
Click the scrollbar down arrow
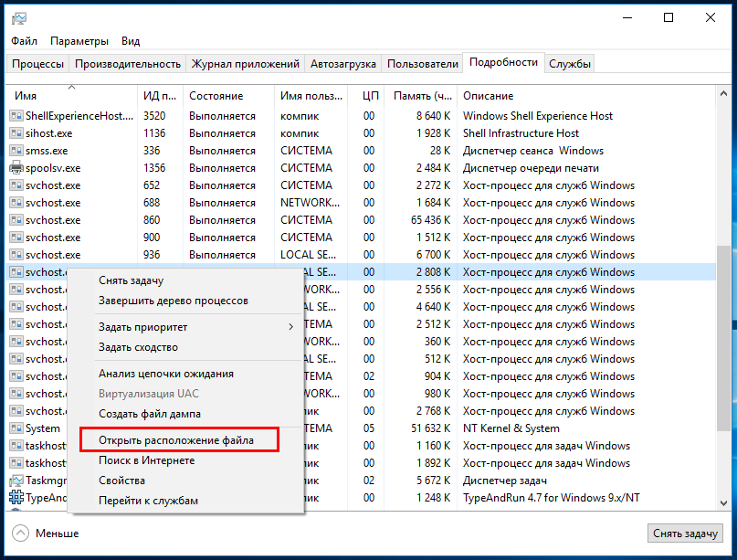coord(724,503)
